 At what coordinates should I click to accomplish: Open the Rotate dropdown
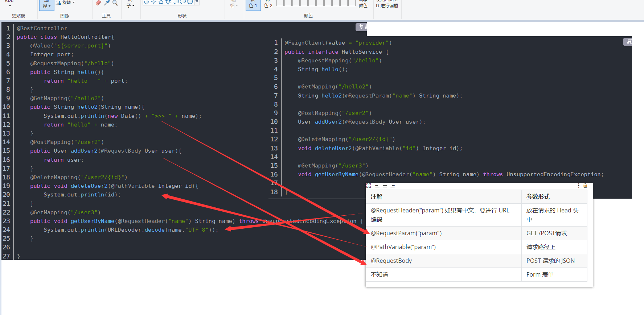click(x=66, y=3)
